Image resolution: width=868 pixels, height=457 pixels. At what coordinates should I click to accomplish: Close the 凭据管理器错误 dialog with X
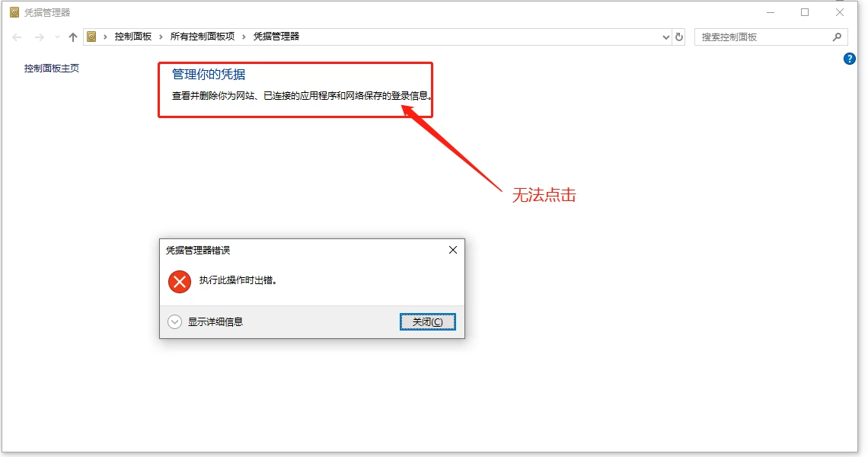453,250
